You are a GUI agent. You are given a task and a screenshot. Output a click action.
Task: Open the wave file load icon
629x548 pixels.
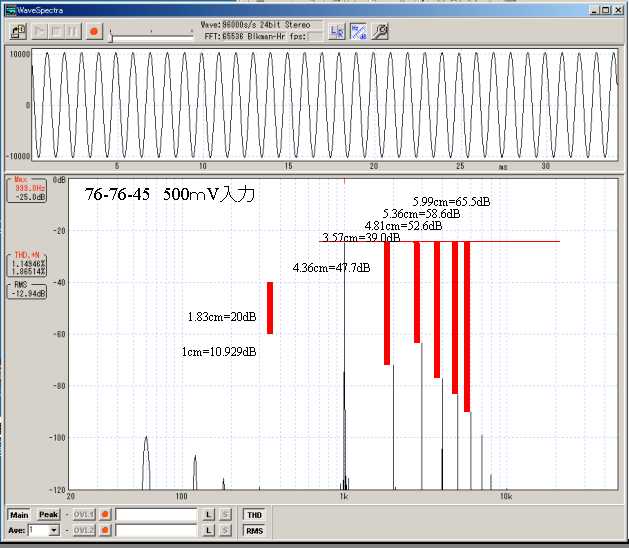18,31
